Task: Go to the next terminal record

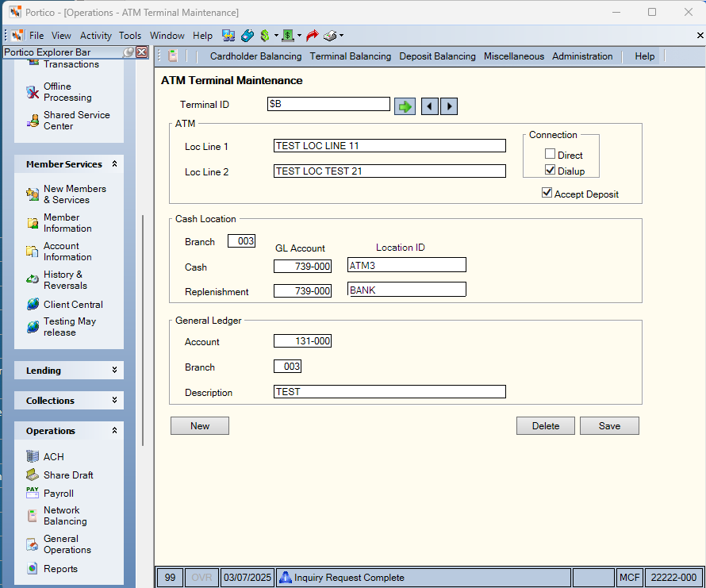Action: tap(449, 106)
